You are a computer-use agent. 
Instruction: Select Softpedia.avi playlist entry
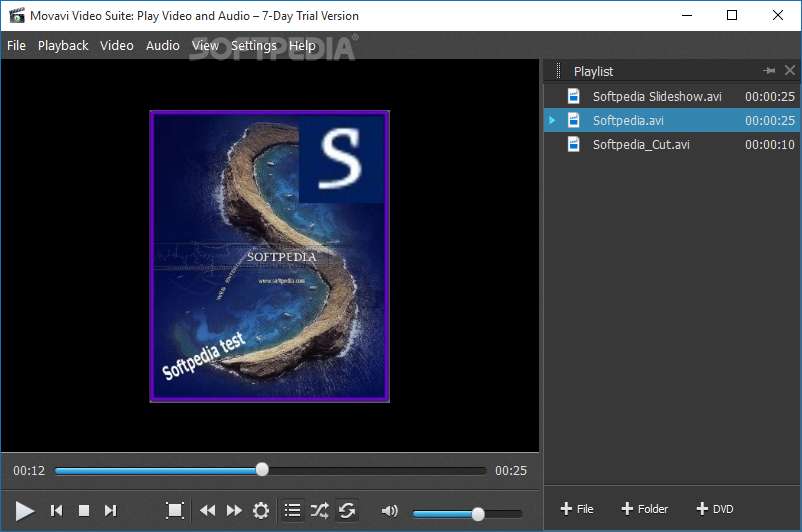[672, 120]
